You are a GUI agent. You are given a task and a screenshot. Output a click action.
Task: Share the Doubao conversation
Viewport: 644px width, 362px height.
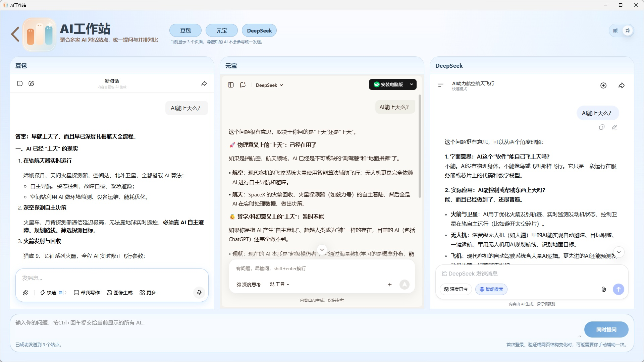click(x=204, y=83)
